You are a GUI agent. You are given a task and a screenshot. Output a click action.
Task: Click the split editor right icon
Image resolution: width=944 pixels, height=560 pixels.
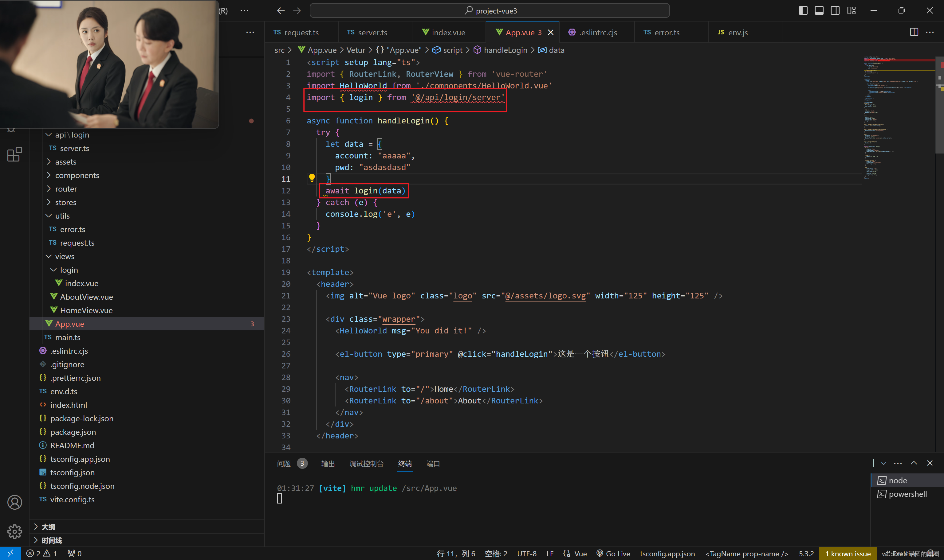914,32
